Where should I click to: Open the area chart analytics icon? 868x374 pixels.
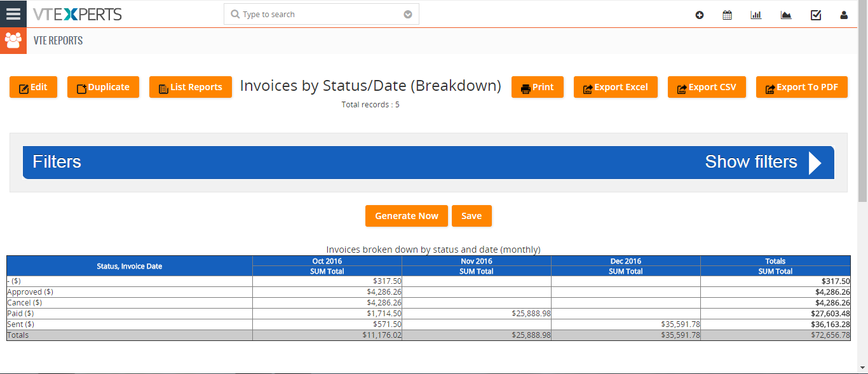pyautogui.click(x=786, y=15)
